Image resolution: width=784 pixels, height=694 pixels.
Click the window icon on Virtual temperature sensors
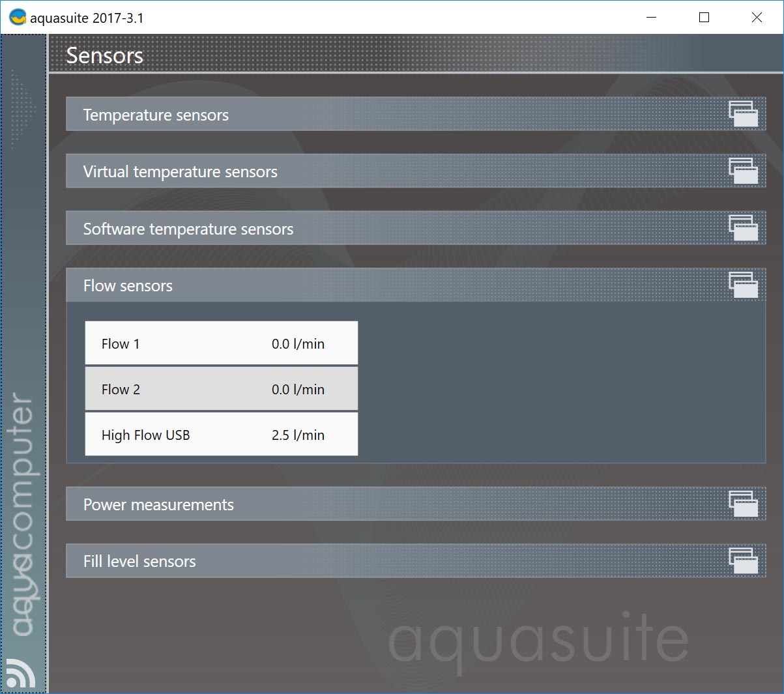tap(743, 171)
